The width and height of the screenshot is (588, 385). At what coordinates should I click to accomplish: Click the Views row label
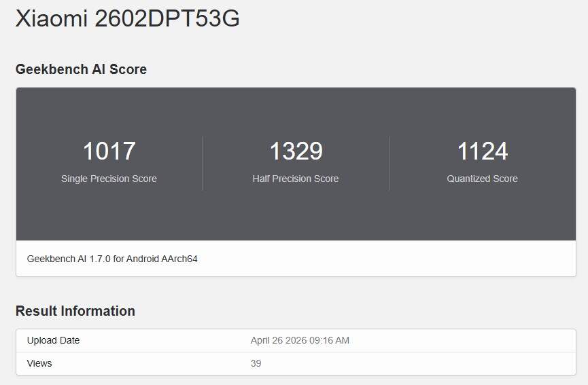click(x=39, y=363)
